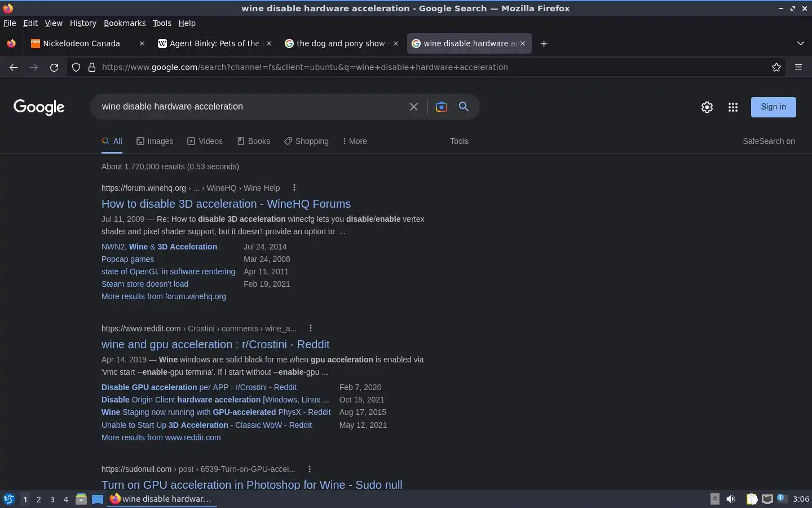Open the Help menu

[x=187, y=23]
